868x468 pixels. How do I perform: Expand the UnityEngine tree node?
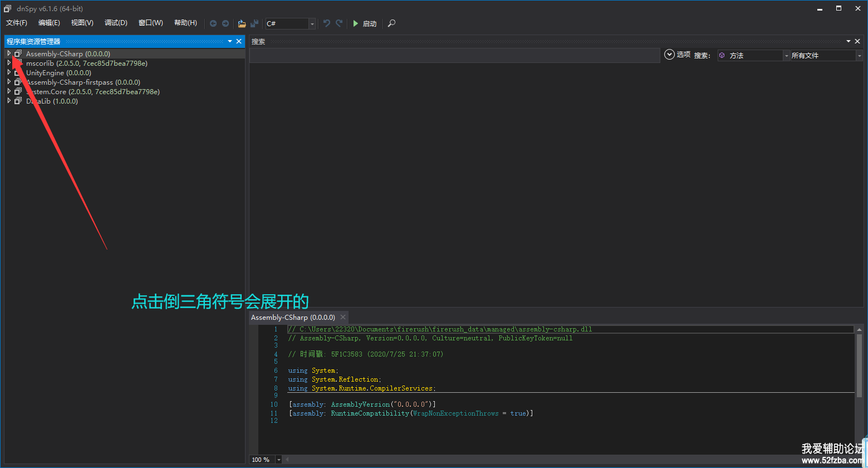[9, 72]
